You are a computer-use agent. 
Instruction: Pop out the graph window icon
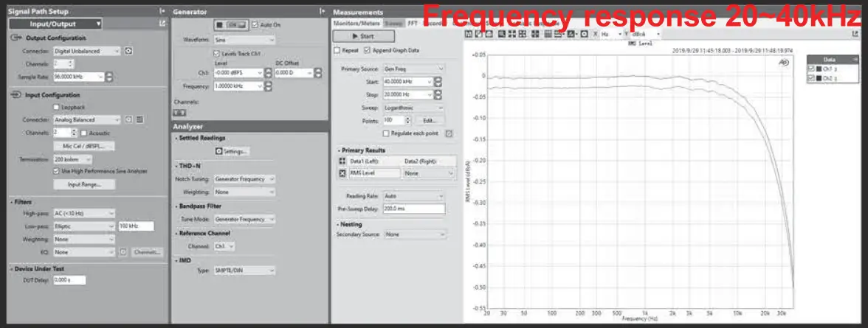(x=855, y=35)
